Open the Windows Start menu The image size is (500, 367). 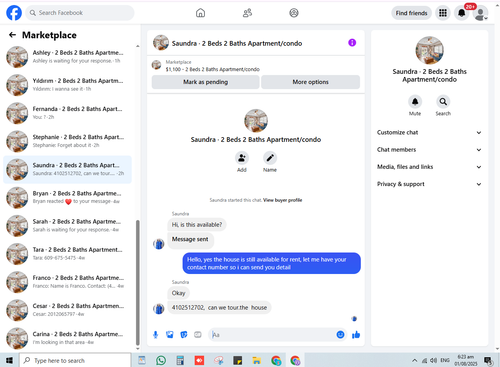coord(9,360)
